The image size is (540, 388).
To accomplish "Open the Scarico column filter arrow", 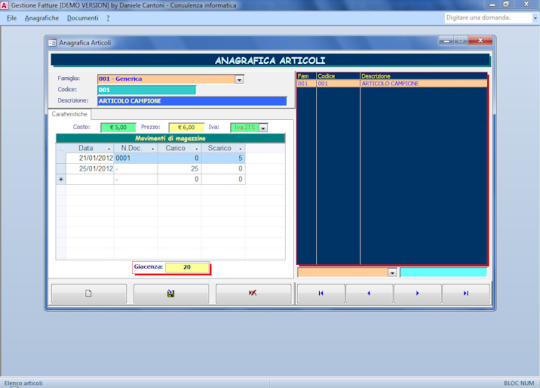I will click(x=240, y=149).
